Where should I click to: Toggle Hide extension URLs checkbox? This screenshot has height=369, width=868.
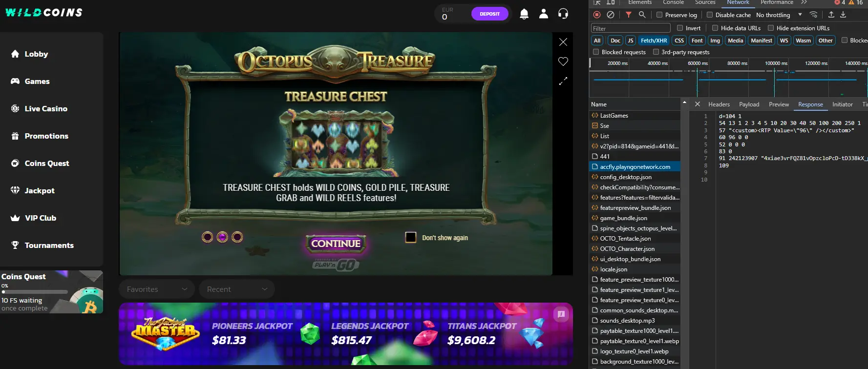(771, 28)
